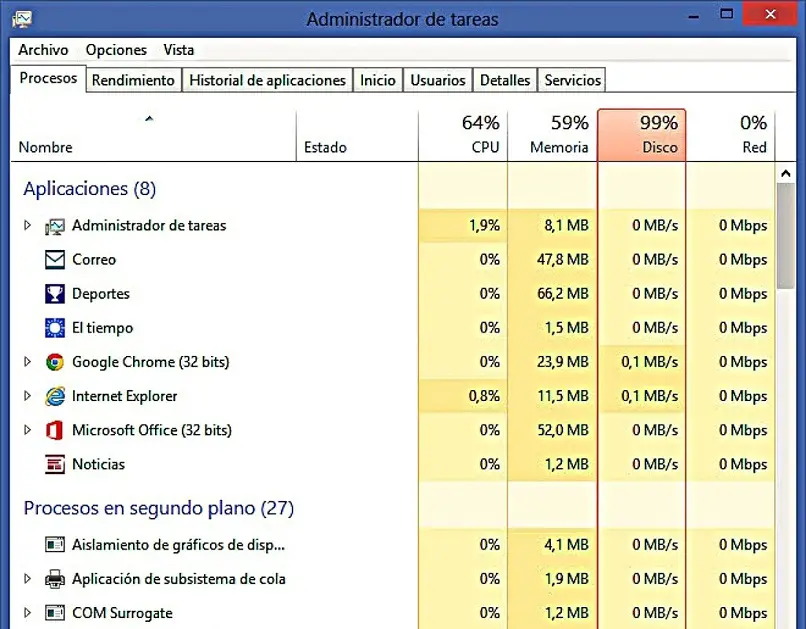806x629 pixels.
Task: Open the Archivo menu
Action: click(x=43, y=50)
